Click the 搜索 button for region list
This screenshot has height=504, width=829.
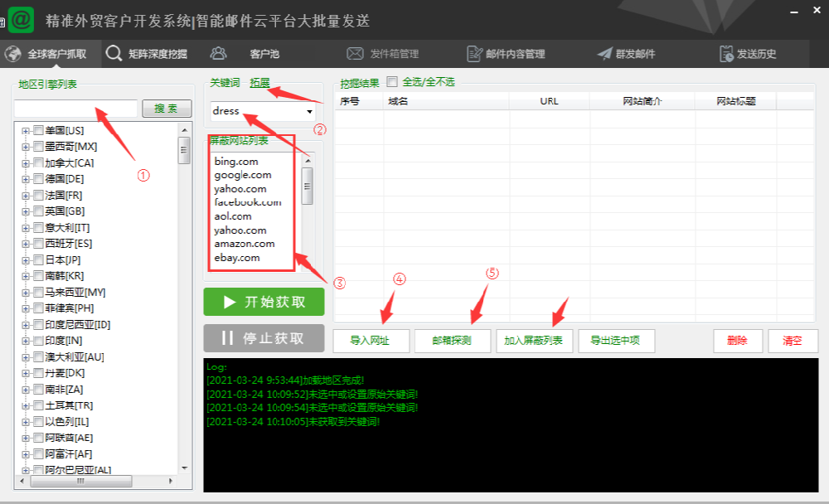(x=166, y=109)
